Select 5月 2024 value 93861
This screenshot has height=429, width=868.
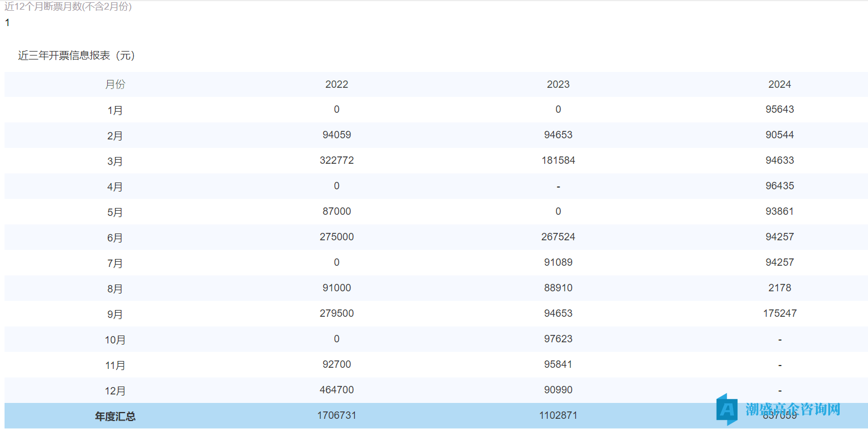(x=780, y=211)
